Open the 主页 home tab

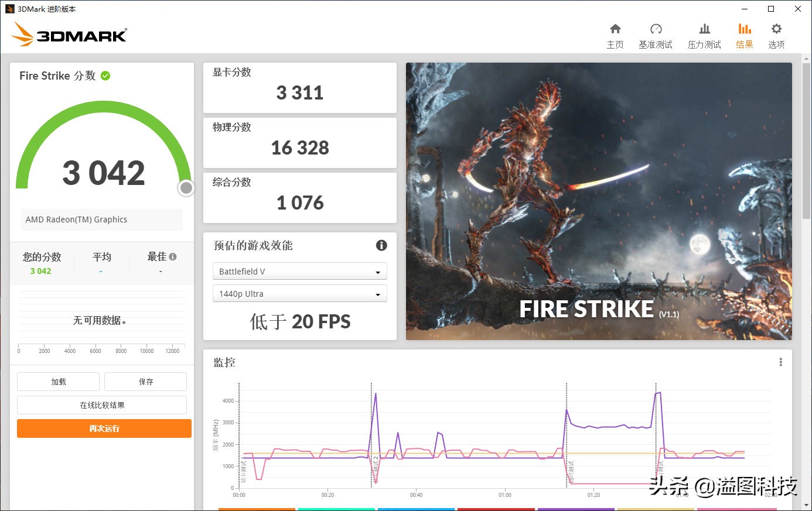[x=615, y=36]
